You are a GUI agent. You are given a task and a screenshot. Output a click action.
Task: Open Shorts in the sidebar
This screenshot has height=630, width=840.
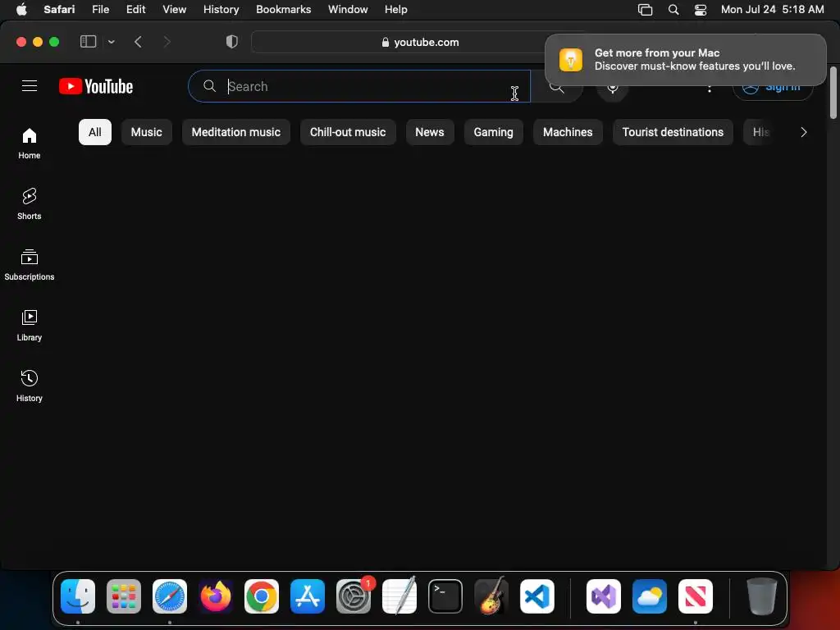coord(30,204)
